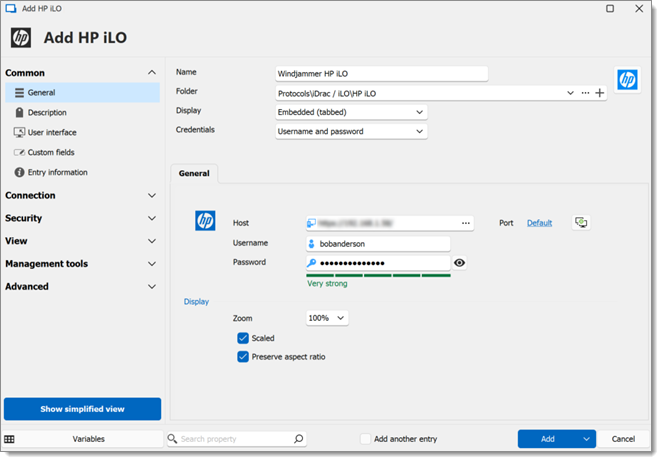Click the key icon in Password field
The image size is (662, 462).
(312, 263)
